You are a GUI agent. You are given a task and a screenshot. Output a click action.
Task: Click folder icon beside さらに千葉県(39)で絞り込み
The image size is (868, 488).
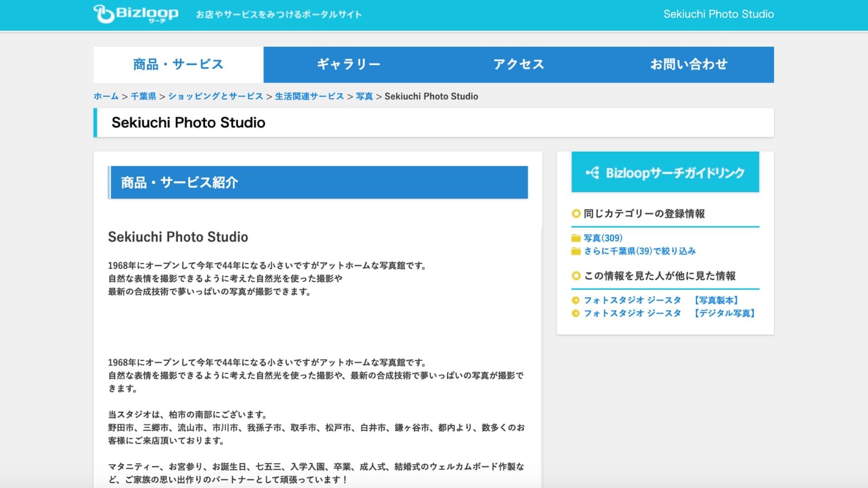point(576,251)
